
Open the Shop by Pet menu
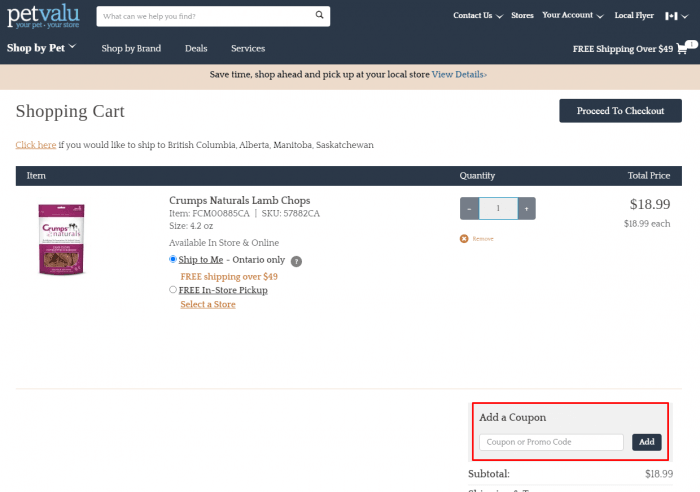point(42,48)
